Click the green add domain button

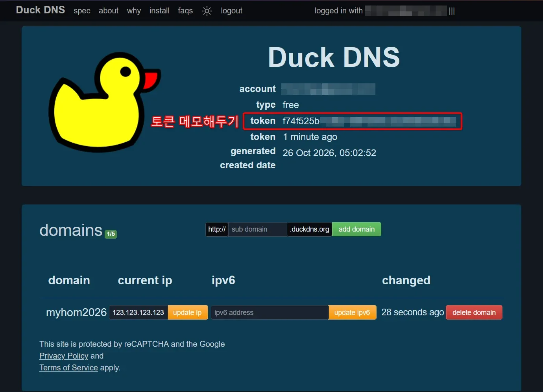pos(356,229)
